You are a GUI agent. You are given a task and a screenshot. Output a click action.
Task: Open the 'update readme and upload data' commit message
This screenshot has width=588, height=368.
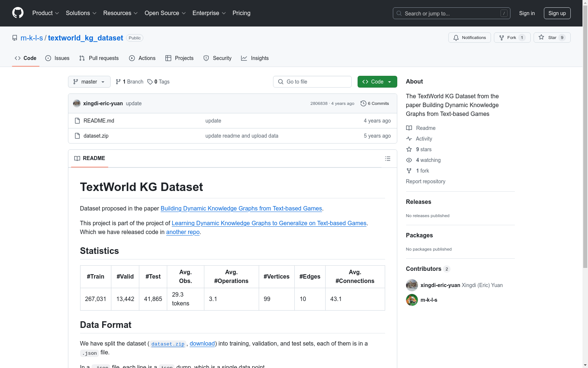click(x=242, y=136)
